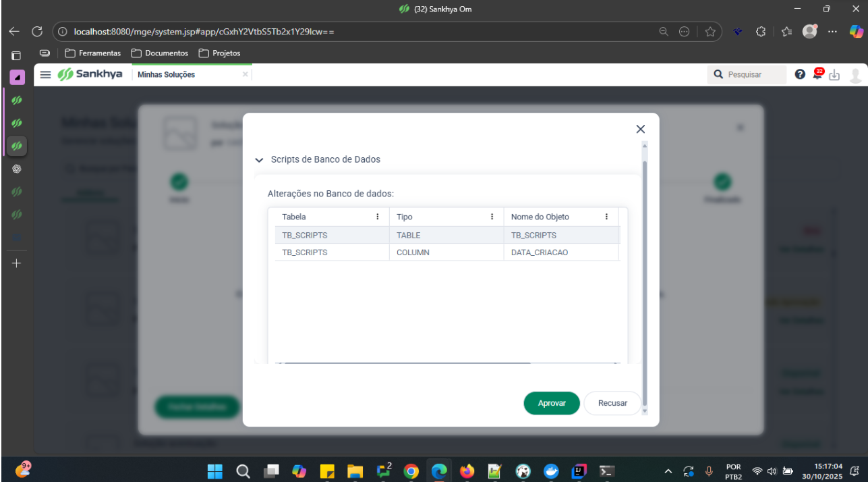Select the purple pinned sidebar tab
The image size is (868, 482).
(x=17, y=78)
